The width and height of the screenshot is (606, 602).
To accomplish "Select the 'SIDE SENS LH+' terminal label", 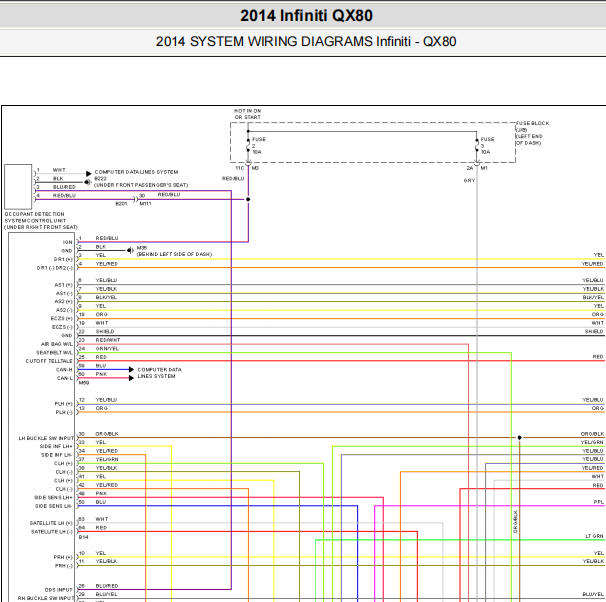I will click(x=53, y=497).
